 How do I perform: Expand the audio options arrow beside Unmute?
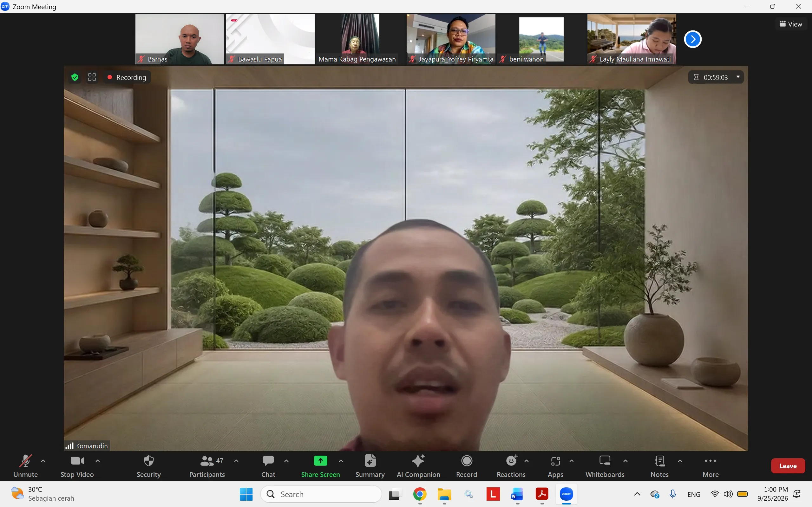click(x=43, y=461)
